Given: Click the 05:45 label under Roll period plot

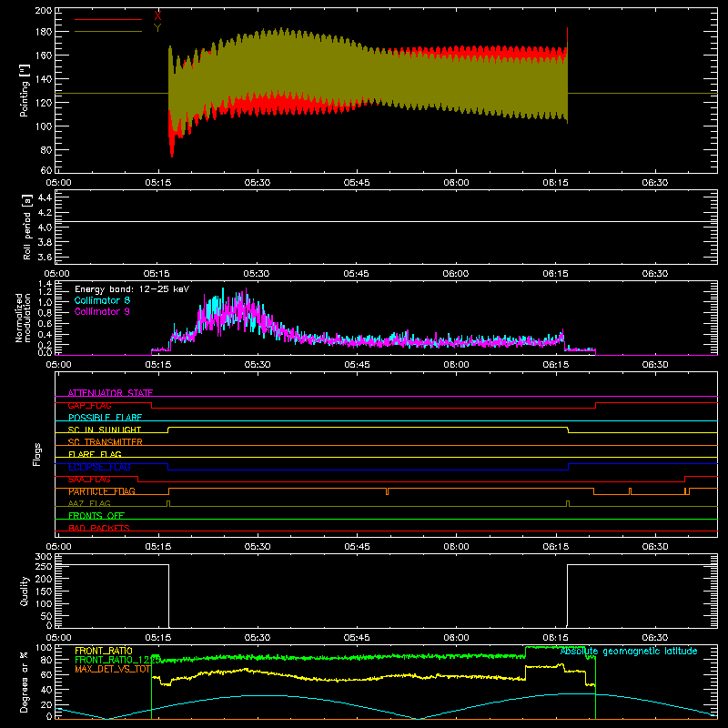Looking at the screenshot, I should (357, 274).
